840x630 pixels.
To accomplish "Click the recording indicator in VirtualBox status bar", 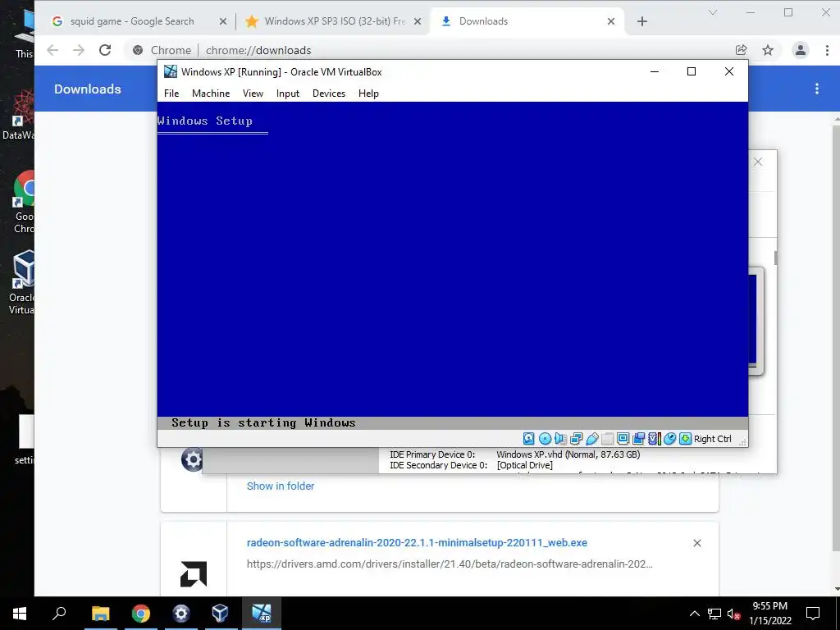I will point(638,439).
